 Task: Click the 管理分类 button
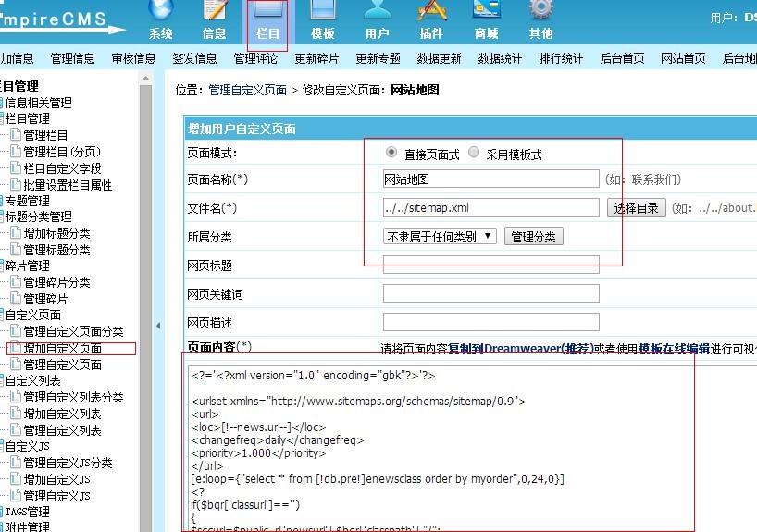(533, 237)
